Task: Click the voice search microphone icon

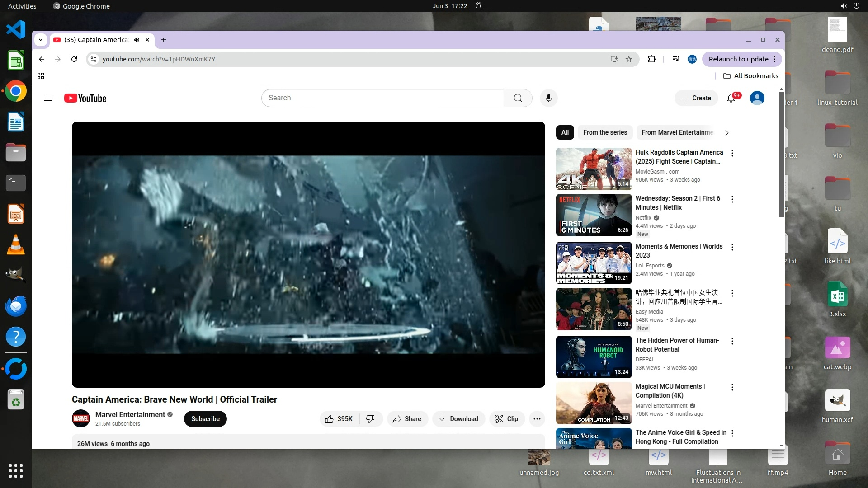Action: [548, 98]
